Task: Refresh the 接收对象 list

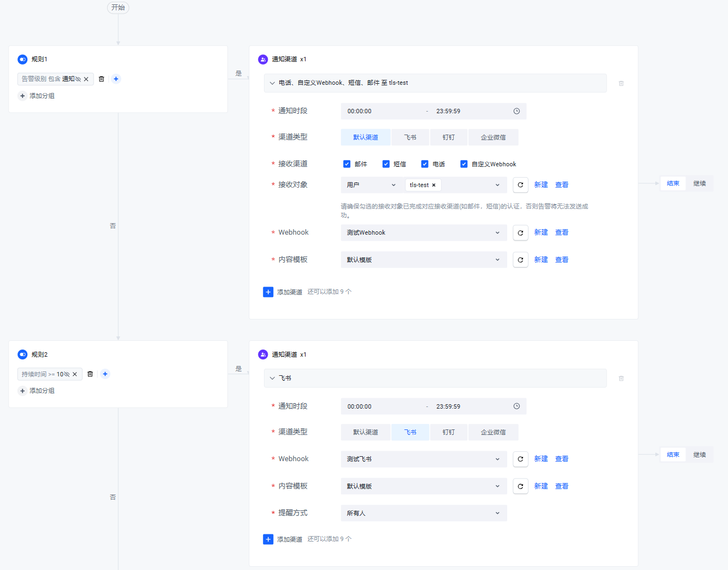Action: (520, 185)
